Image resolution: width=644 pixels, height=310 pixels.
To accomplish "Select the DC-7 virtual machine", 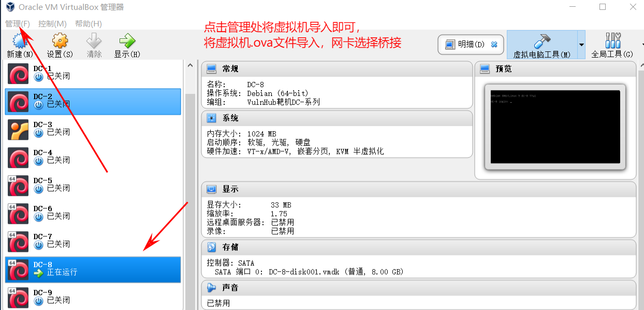I will click(93, 242).
